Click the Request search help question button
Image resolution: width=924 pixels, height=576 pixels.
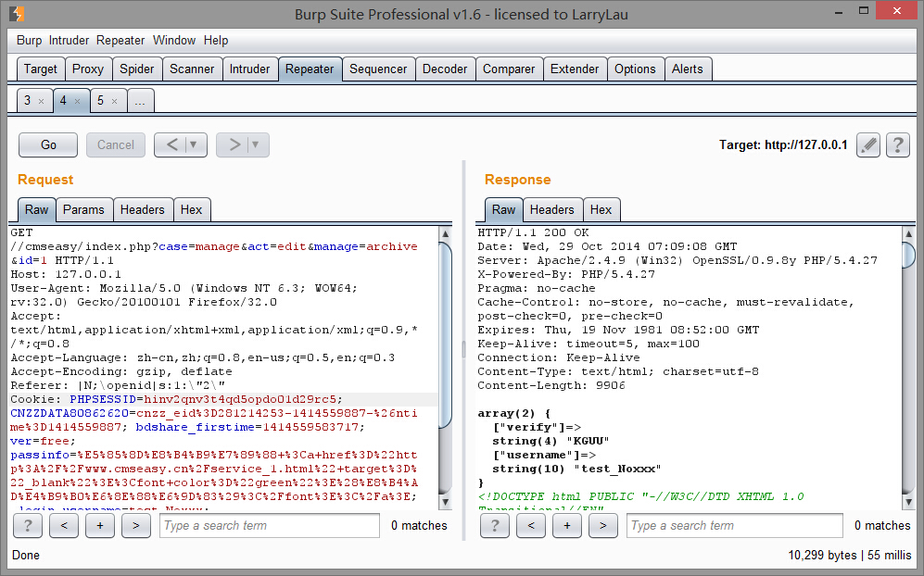[x=28, y=525]
